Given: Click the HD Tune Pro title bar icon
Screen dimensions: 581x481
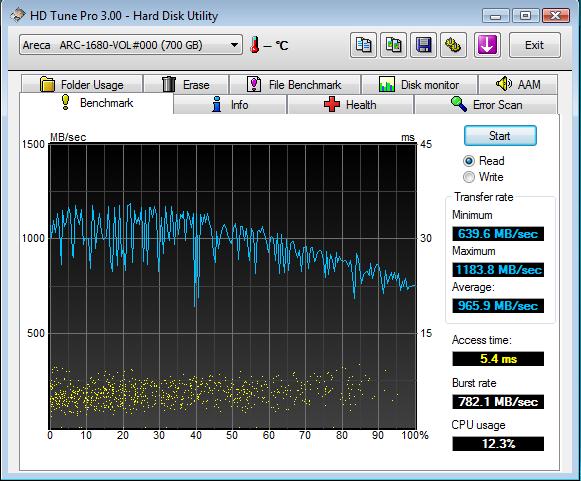Looking at the screenshot, I should (17, 15).
